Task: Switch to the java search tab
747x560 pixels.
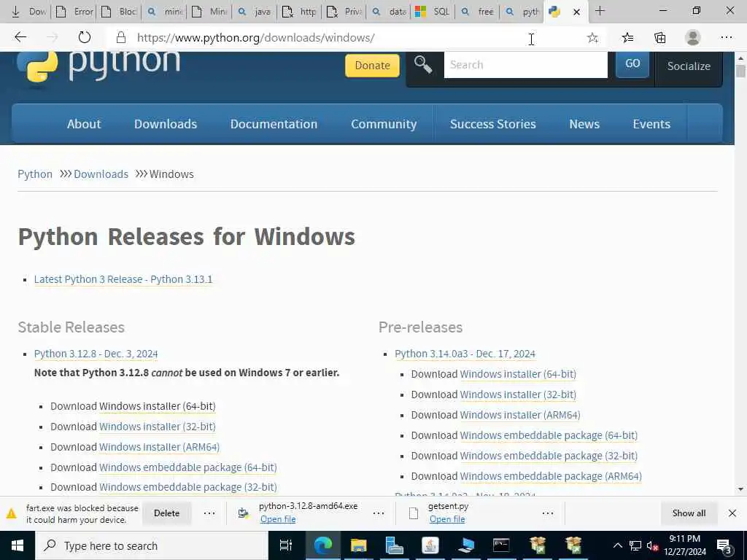Action: coord(255,12)
